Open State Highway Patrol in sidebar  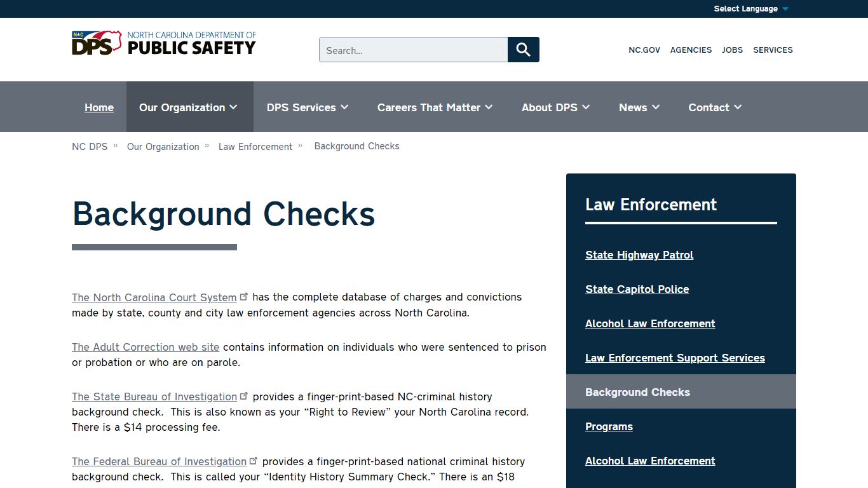pos(639,255)
